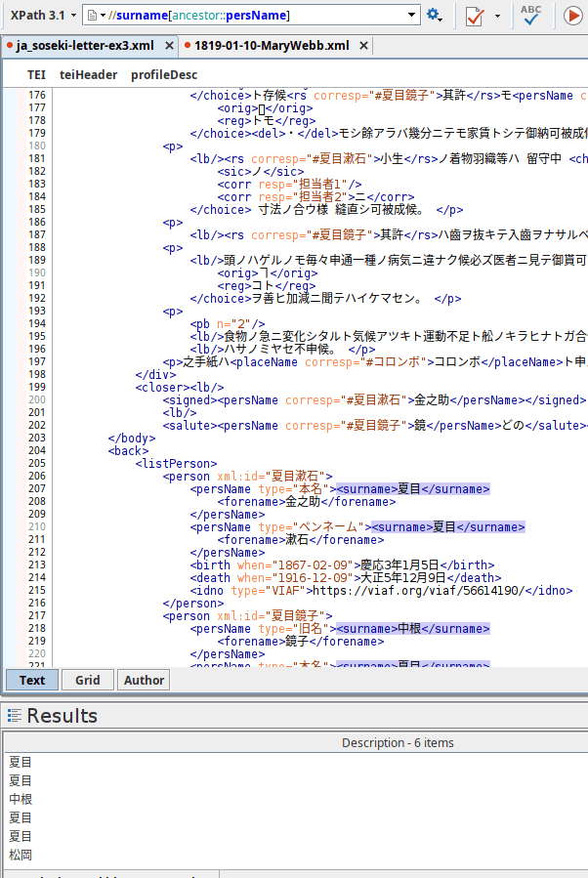
Task: Expand the XPath expression history dropdown
Action: tap(412, 15)
